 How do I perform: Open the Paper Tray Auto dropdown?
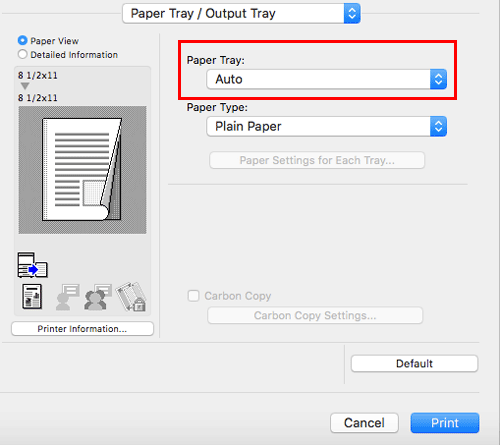[x=327, y=79]
